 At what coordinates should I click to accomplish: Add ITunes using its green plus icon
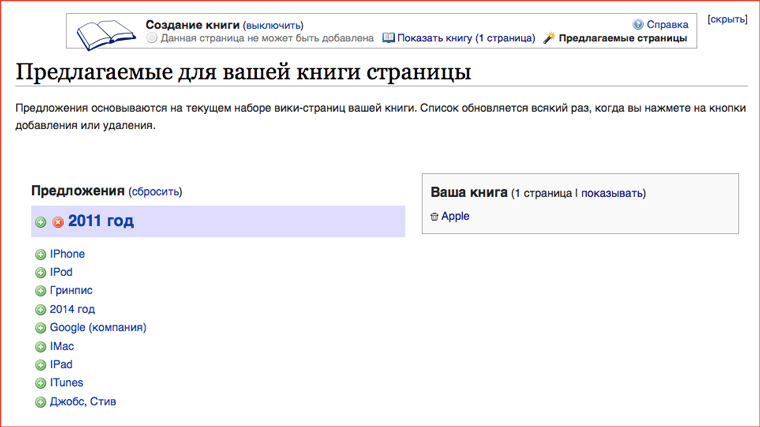coord(41,383)
